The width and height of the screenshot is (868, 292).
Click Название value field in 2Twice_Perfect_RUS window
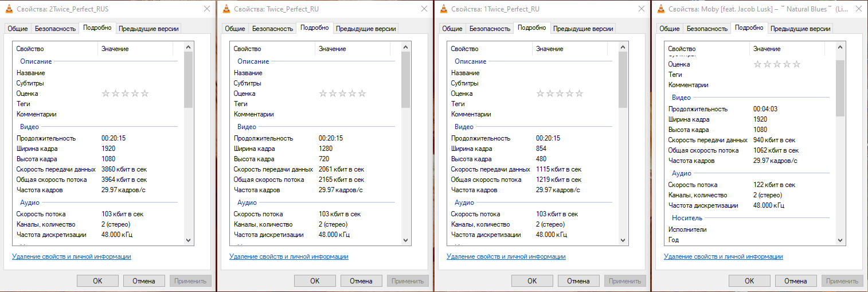[x=138, y=73]
